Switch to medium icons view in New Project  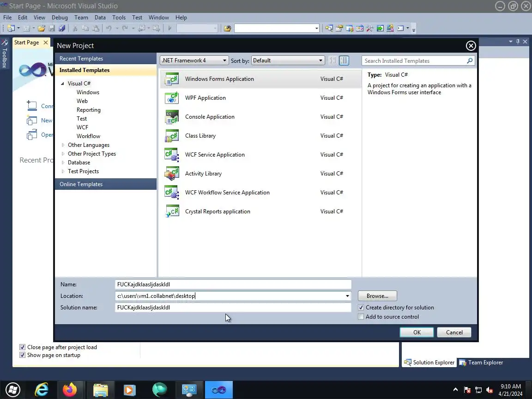click(344, 60)
